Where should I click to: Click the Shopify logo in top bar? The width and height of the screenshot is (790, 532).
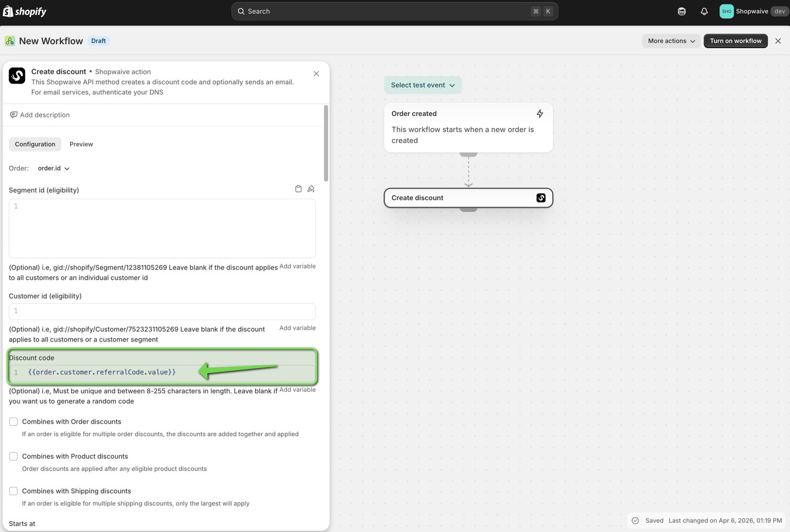coord(25,11)
